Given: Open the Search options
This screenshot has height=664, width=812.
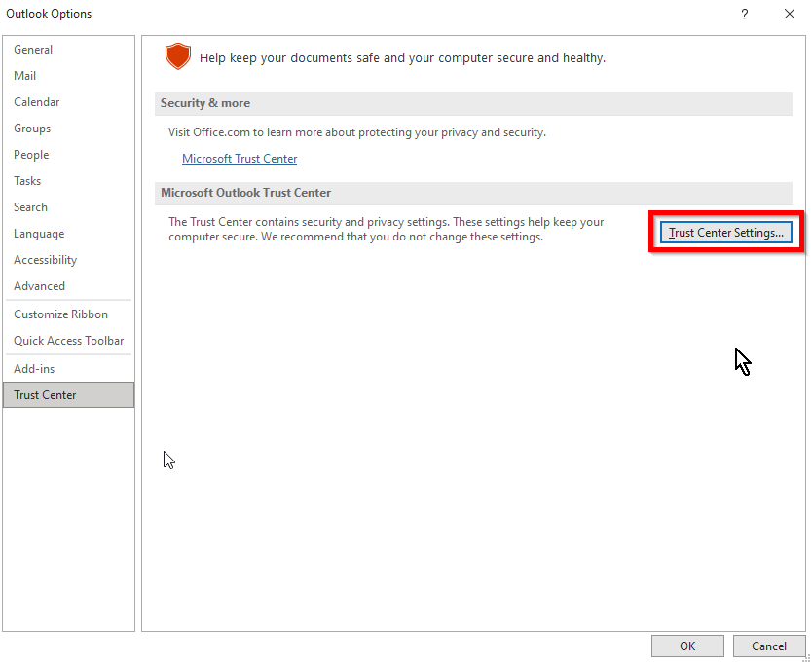Looking at the screenshot, I should point(30,207).
